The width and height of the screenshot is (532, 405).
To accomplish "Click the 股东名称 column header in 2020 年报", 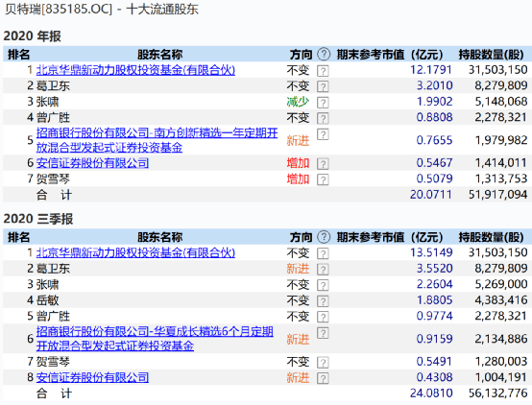I will pos(159,55).
